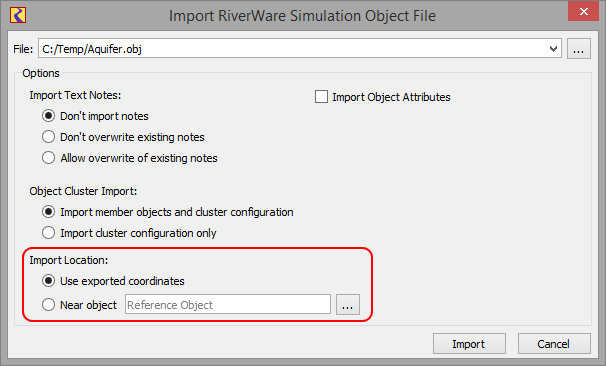
Task: Click the Reference Object text field
Action: [228, 305]
